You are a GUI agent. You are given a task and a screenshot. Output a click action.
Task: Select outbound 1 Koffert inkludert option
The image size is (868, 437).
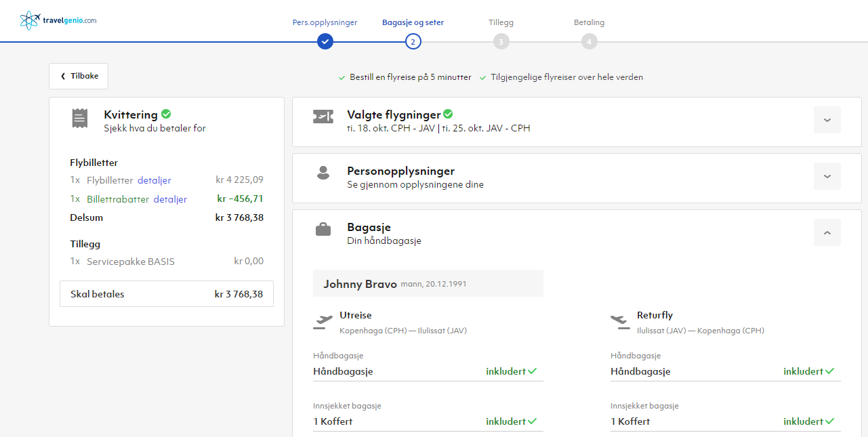[428, 421]
